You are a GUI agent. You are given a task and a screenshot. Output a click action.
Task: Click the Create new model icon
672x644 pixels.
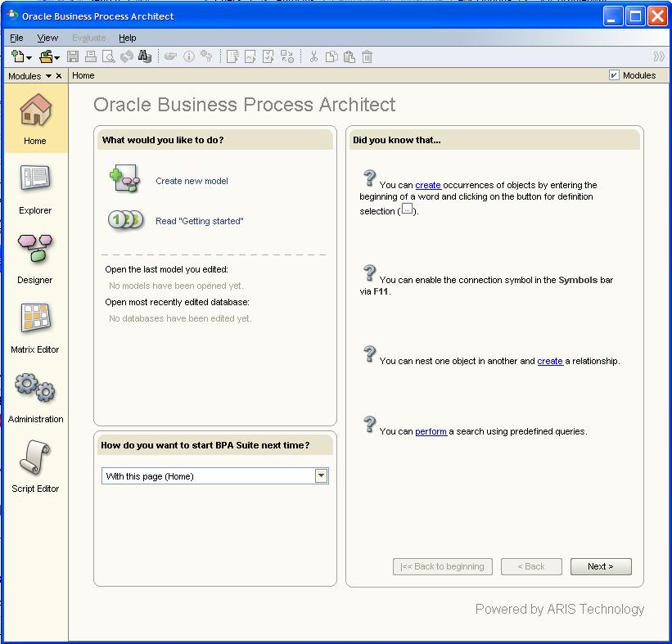point(125,180)
